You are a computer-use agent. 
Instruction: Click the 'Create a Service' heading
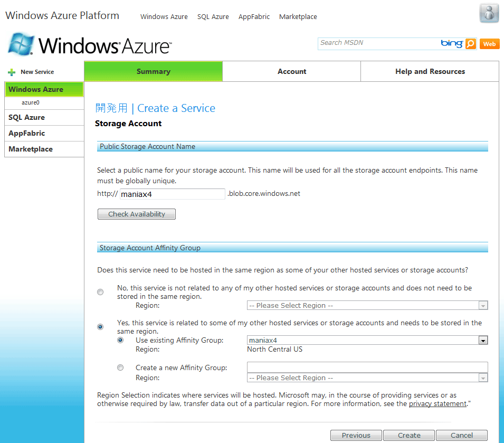tap(176, 108)
